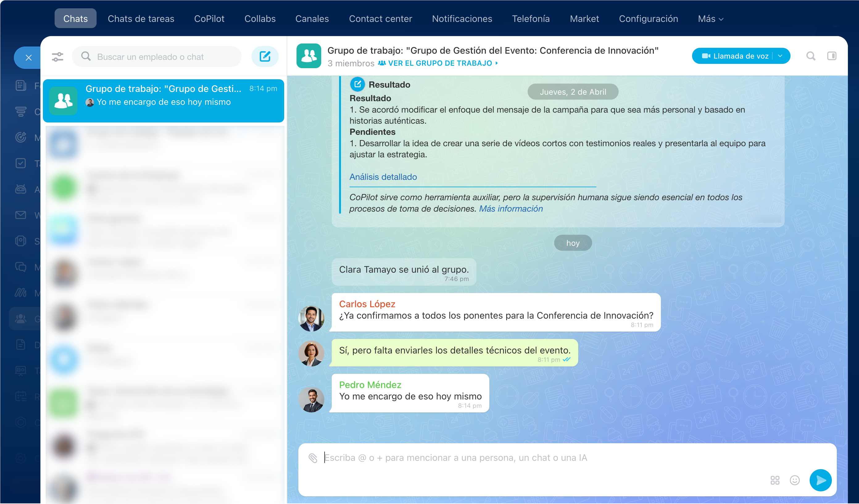
Task: Open the Análisis detallado link
Action: point(383,177)
